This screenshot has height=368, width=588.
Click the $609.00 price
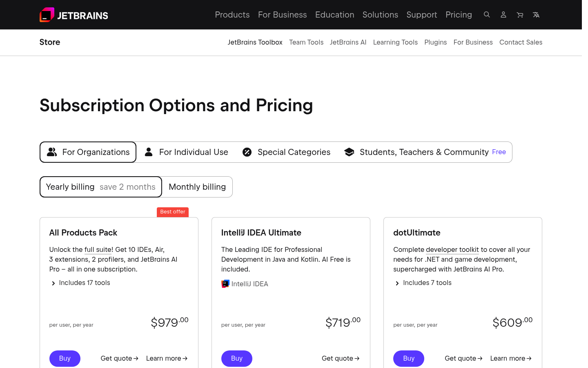point(513,322)
